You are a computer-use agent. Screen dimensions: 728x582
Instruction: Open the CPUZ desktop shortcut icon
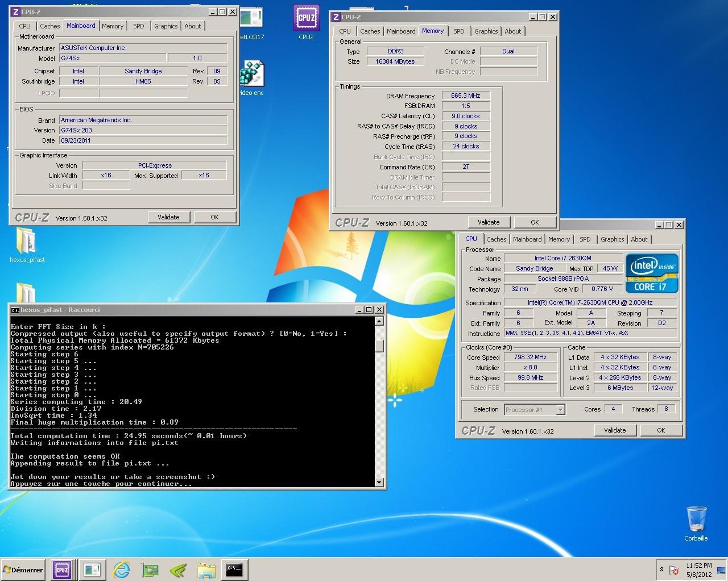pyautogui.click(x=306, y=22)
